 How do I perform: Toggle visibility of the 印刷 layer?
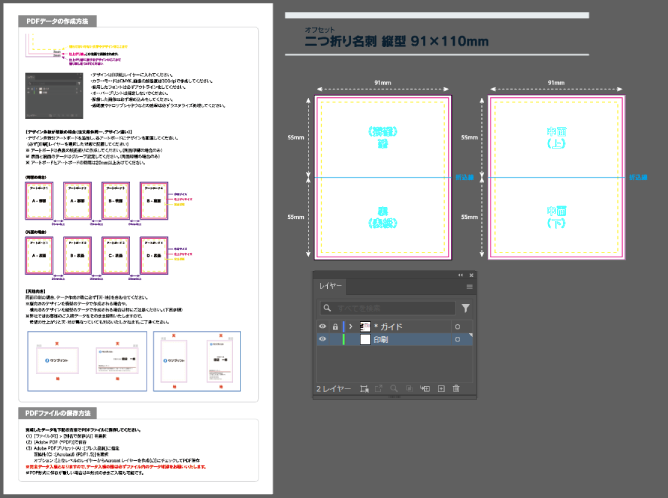[x=322, y=340]
